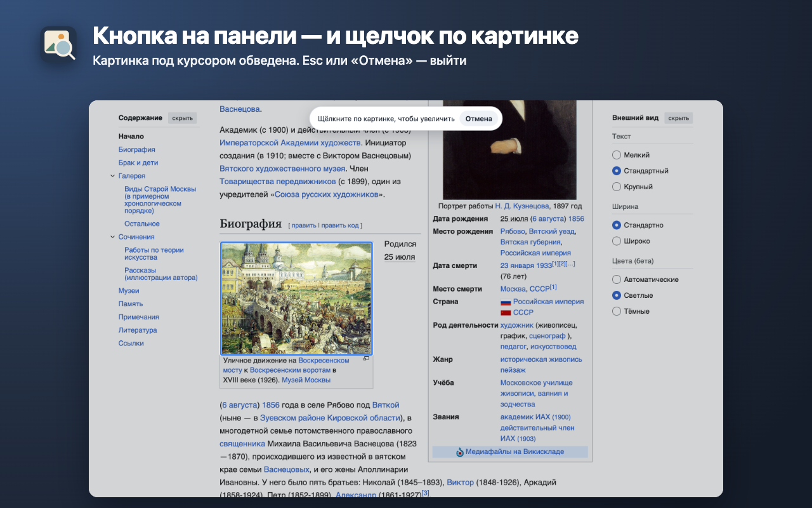Click the image magnifier extension icon
Screen dimensions: 812x508
pyautogui.click(x=58, y=44)
